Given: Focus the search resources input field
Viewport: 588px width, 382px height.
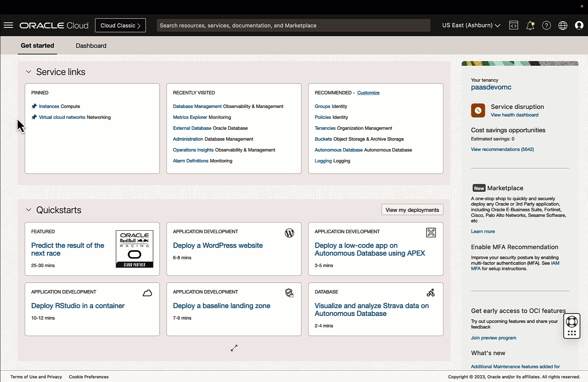Looking at the screenshot, I should click(293, 25).
